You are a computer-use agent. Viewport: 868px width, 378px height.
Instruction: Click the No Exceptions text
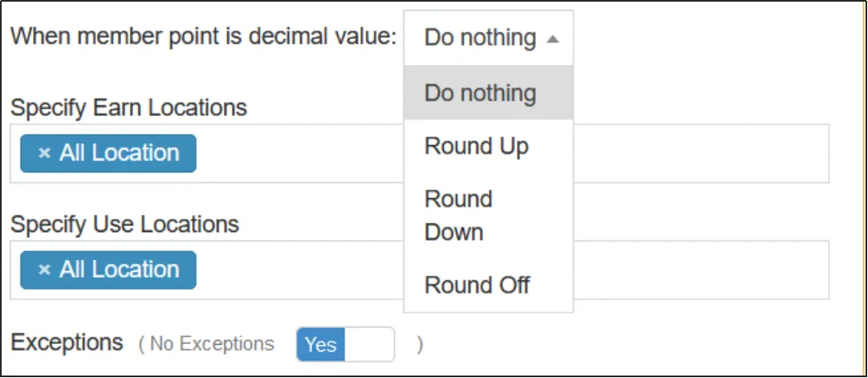pyautogui.click(x=212, y=344)
